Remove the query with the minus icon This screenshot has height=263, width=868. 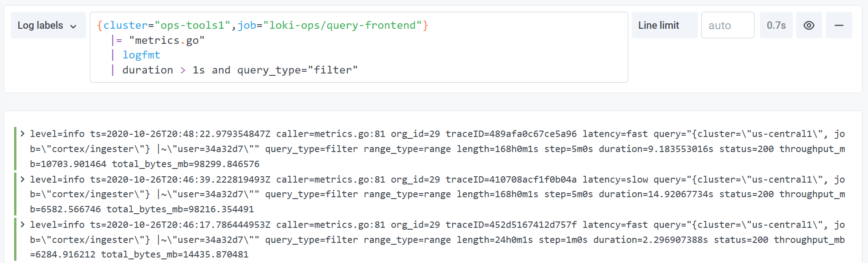pos(839,26)
